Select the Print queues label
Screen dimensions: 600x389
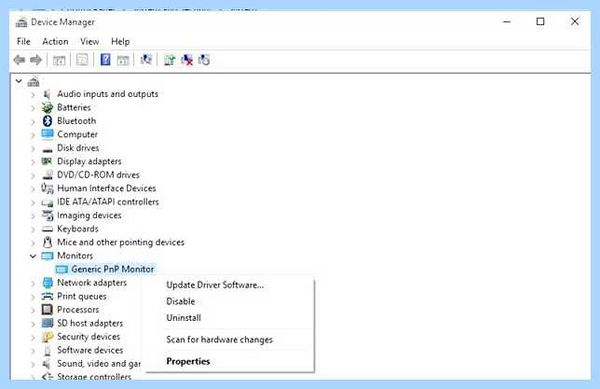82,296
